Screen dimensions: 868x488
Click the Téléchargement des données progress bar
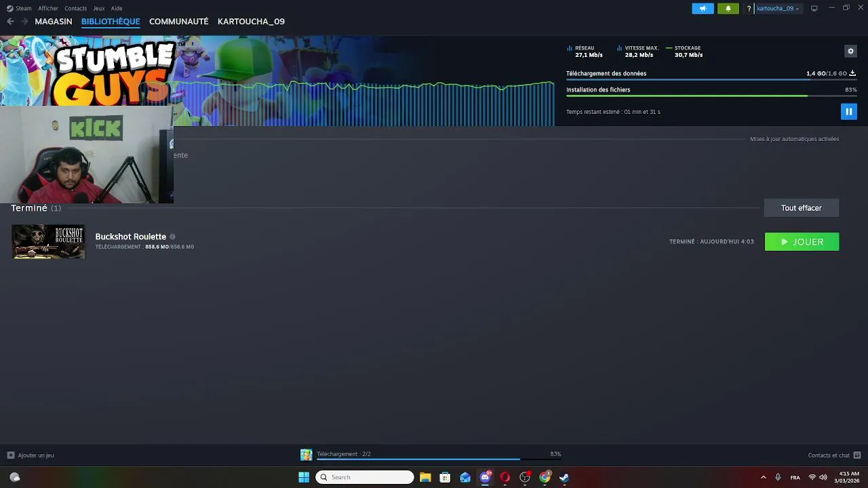point(711,79)
